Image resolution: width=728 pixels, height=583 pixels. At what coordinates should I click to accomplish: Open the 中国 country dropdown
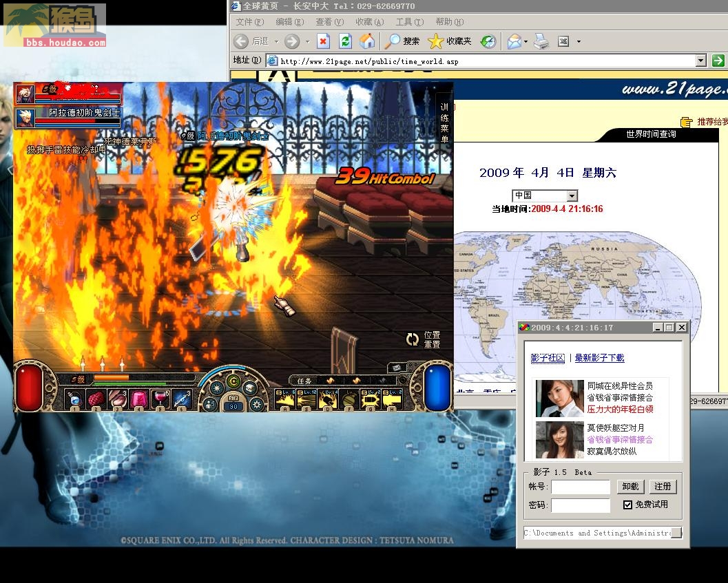[x=572, y=195]
